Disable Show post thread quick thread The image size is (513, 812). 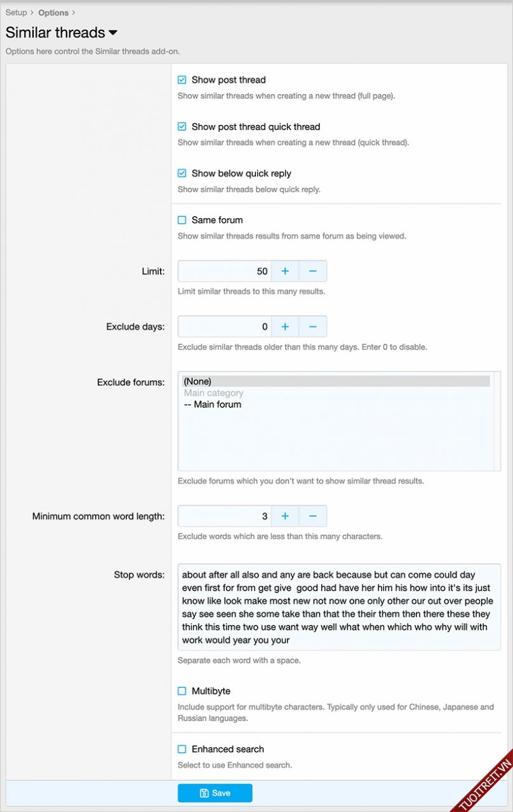coord(182,127)
